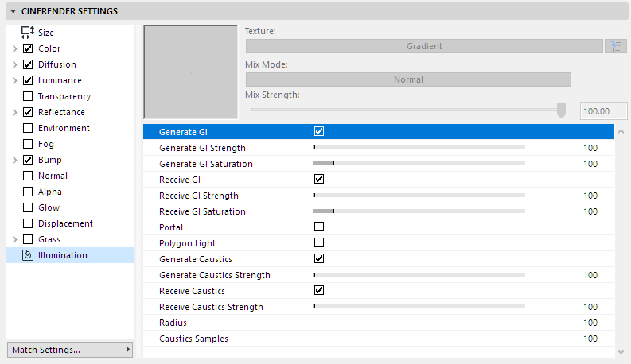Click the Generate GI Strength slider
The height and width of the screenshot is (364, 631).
pyautogui.click(x=419, y=148)
